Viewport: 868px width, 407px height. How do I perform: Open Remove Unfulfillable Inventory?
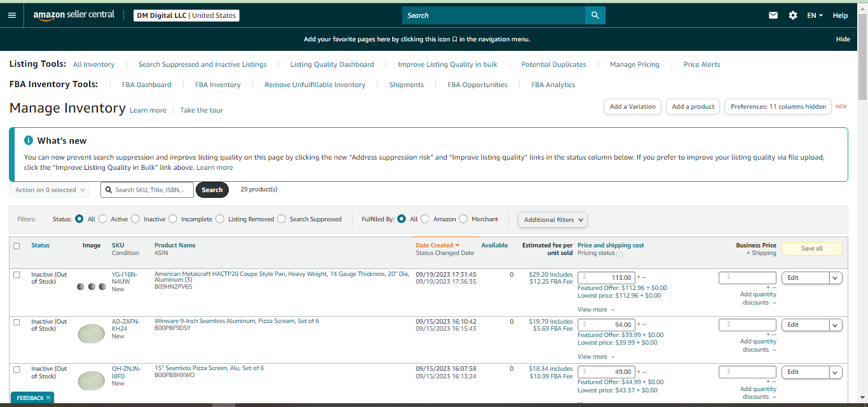[315, 85]
